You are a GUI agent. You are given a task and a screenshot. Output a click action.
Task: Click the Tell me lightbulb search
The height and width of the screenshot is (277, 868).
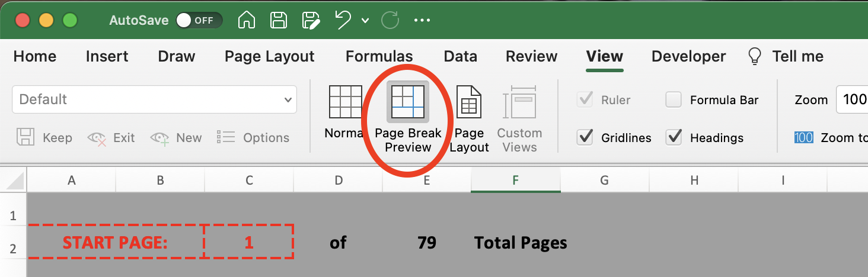786,56
